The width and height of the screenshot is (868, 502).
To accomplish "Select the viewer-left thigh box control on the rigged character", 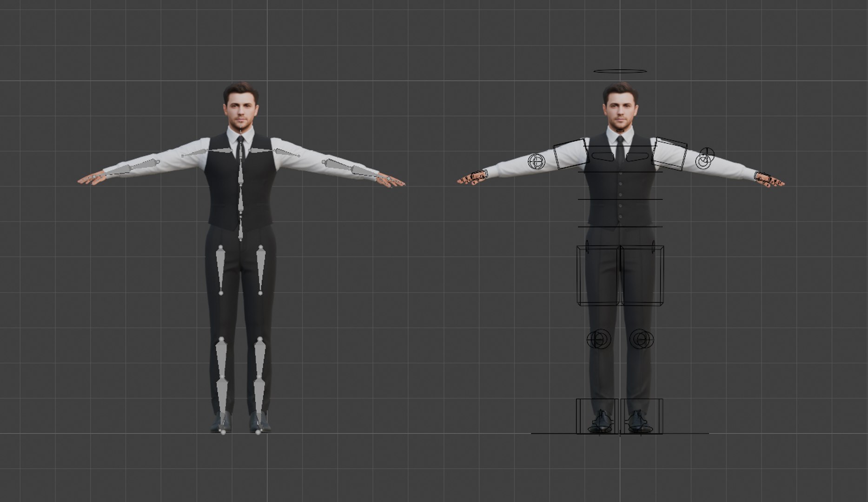I will pyautogui.click(x=598, y=275).
